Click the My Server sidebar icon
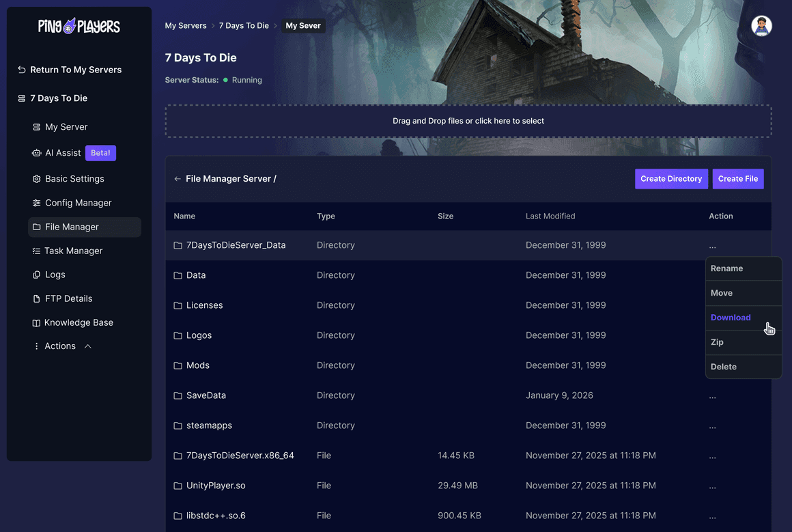Viewport: 792px width, 532px height. (36, 127)
